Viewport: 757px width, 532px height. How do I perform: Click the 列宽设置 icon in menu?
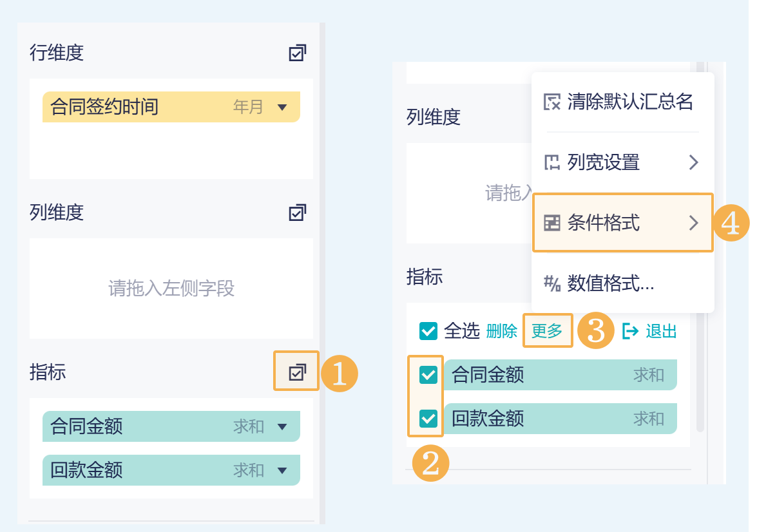(x=553, y=162)
